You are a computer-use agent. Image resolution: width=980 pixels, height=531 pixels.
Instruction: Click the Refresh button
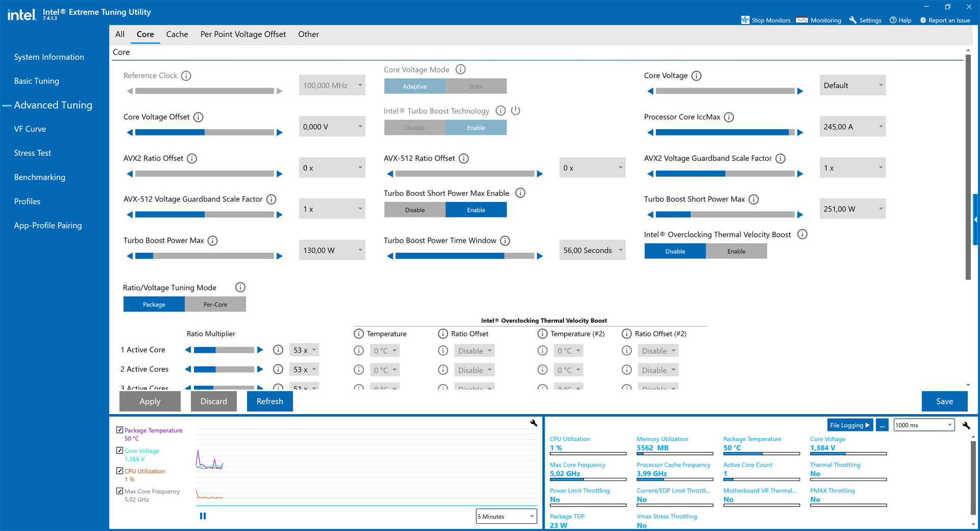pyautogui.click(x=270, y=401)
